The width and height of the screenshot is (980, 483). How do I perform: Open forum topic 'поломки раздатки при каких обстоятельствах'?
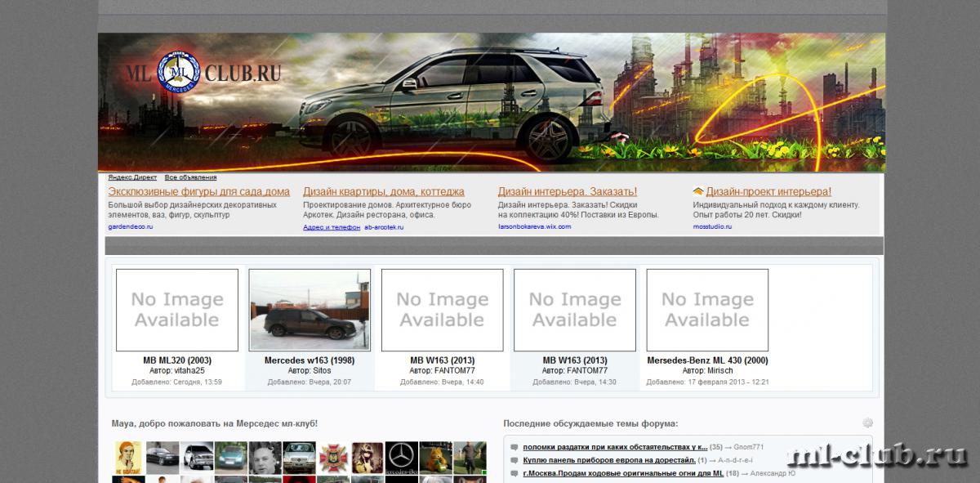(x=614, y=448)
